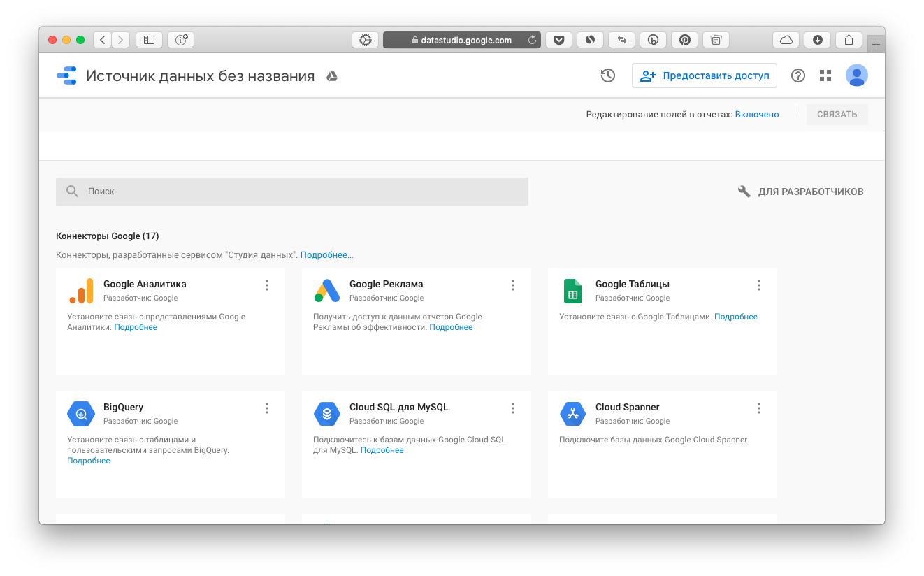Screen dimensions: 924x576
Task: Select the BigQuery connector title
Action: click(x=124, y=407)
